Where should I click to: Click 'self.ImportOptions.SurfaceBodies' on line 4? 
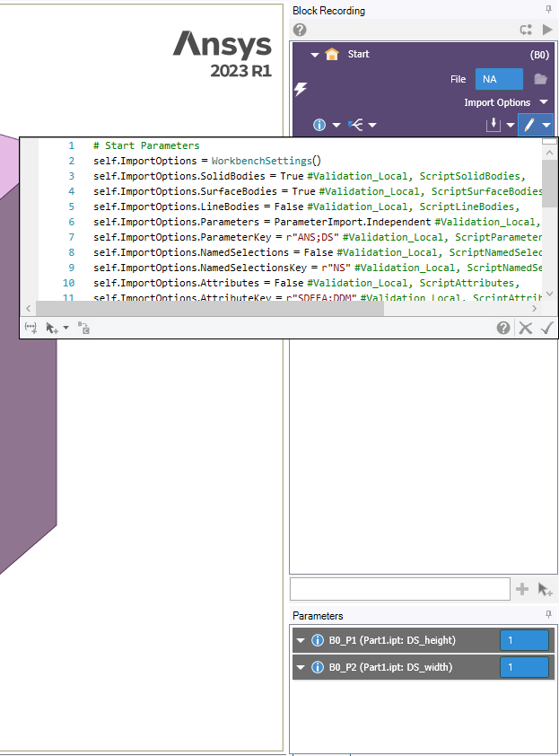coord(185,191)
